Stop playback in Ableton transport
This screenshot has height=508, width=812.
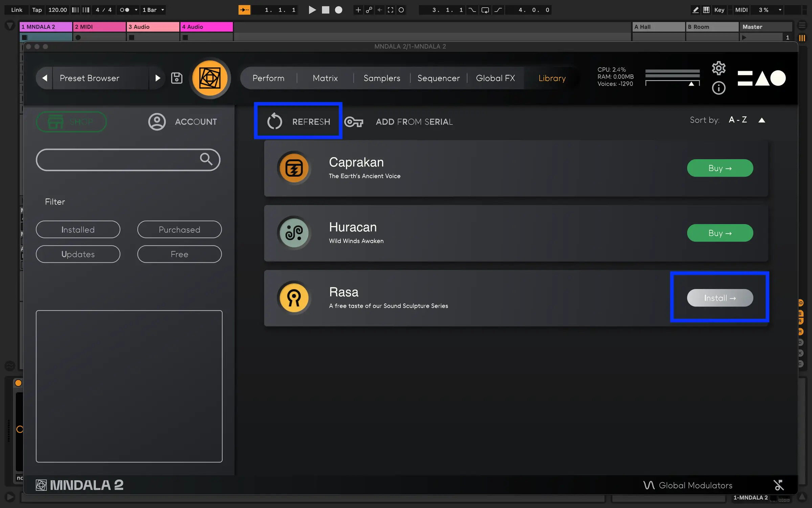click(x=325, y=10)
